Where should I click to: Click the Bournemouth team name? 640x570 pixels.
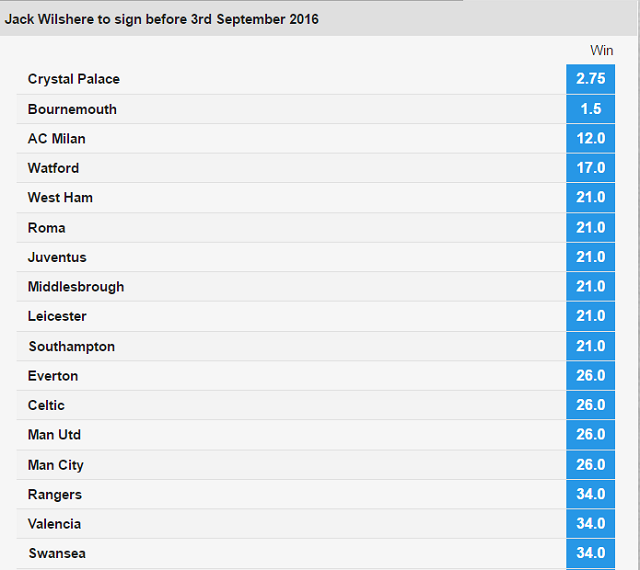click(x=72, y=109)
